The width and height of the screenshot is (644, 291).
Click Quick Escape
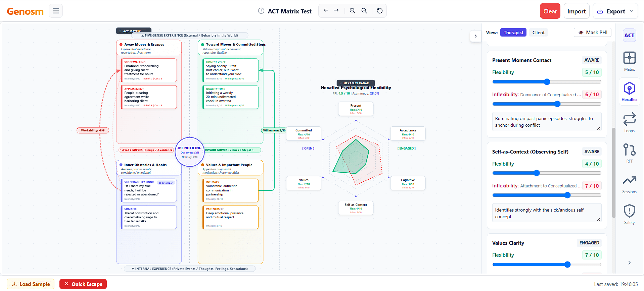(x=83, y=284)
